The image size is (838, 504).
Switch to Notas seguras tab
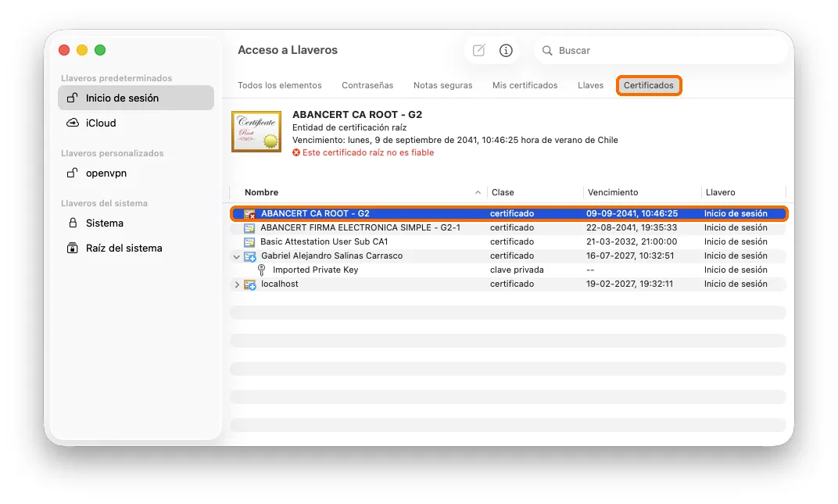[442, 85]
